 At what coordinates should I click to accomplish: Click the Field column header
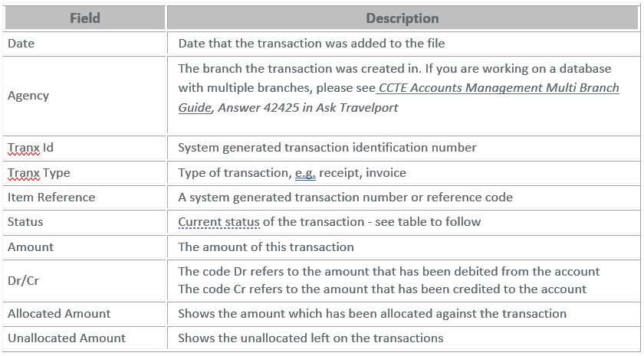tap(84, 18)
